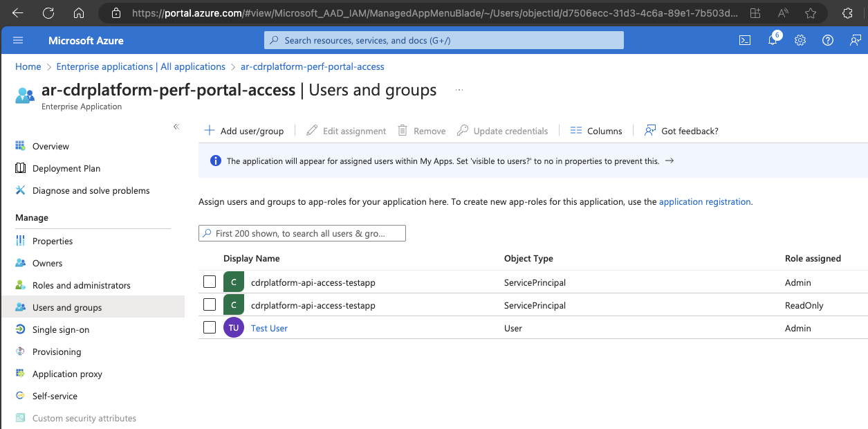868x429 pixels.
Task: Bookmark page with the star icon
Action: click(811, 13)
